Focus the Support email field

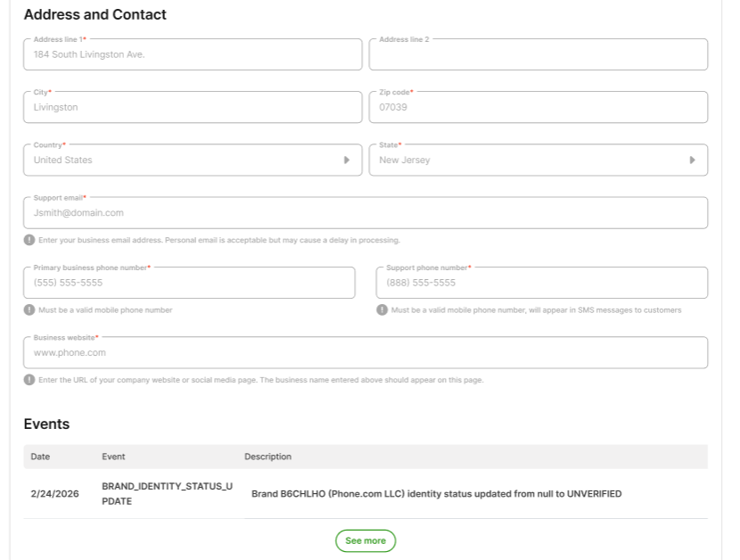click(366, 213)
